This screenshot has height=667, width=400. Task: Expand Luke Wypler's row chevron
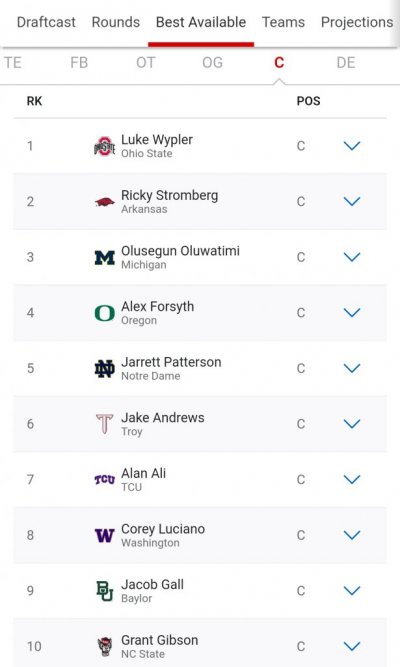(x=352, y=146)
